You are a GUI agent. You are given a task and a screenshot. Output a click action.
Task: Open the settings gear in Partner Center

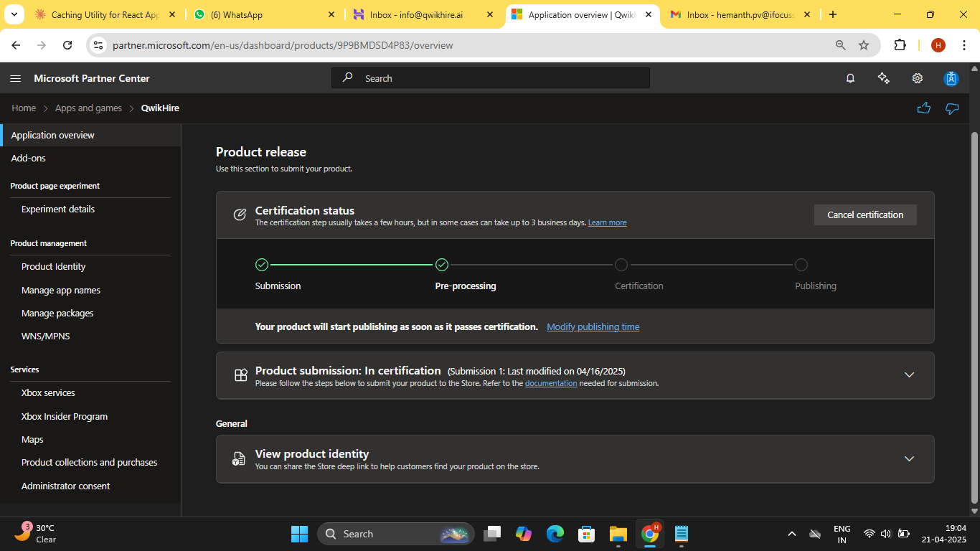917,78
